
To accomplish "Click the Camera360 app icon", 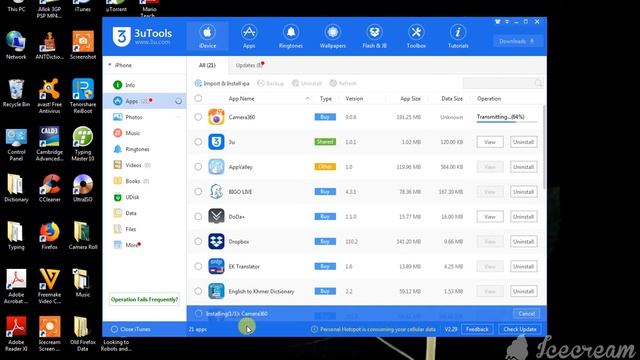I will (216, 117).
